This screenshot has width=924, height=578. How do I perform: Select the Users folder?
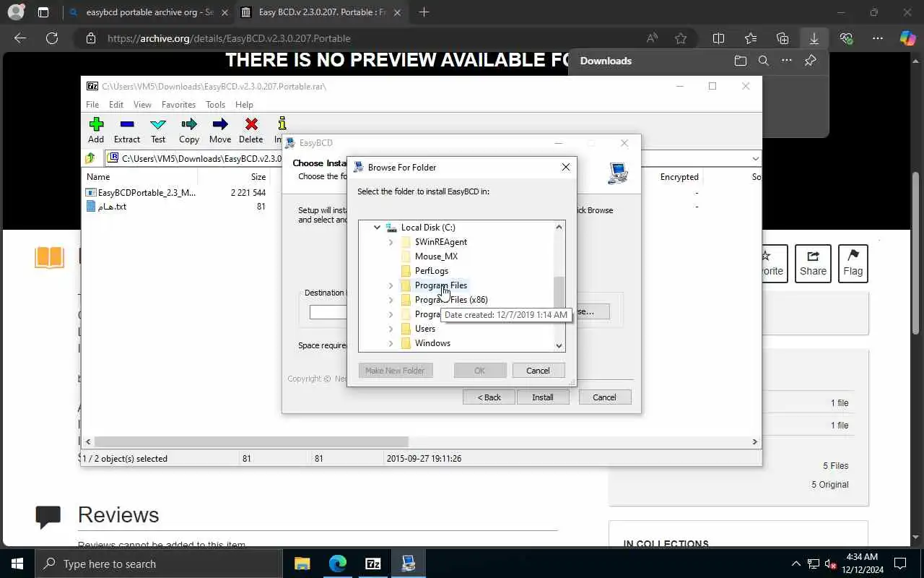tap(425, 329)
